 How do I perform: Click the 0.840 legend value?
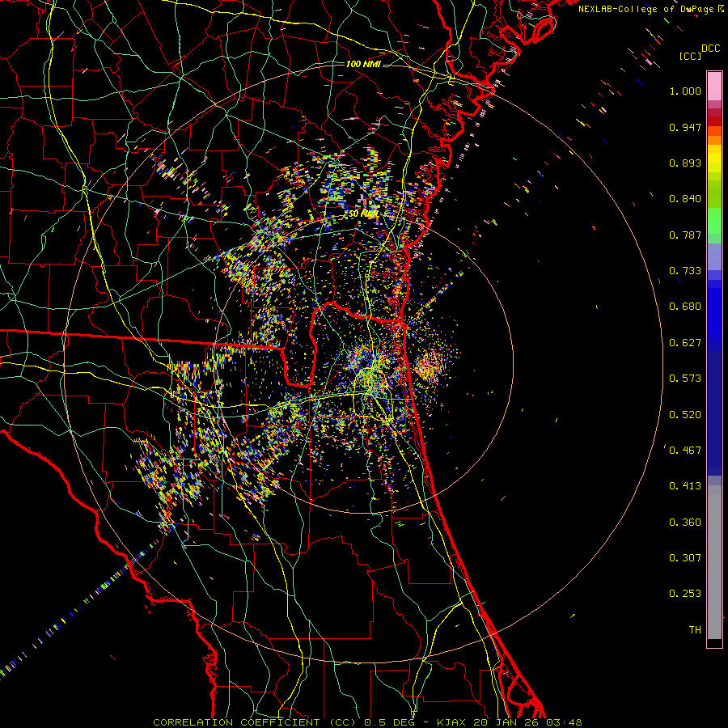click(685, 199)
